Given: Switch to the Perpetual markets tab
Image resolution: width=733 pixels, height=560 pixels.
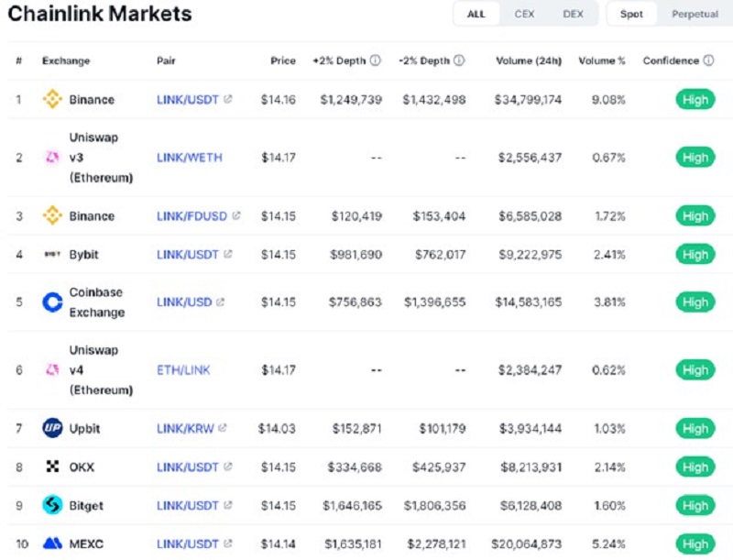Looking at the screenshot, I should (695, 14).
